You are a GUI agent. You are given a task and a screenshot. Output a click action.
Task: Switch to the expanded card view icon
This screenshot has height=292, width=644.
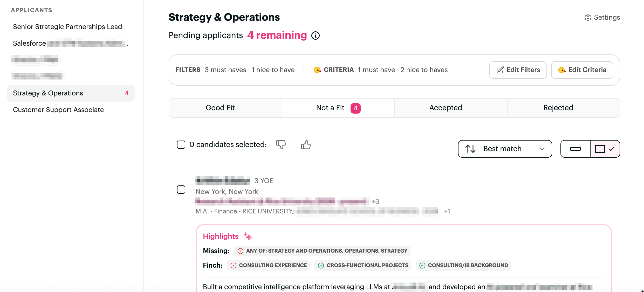[x=605, y=149]
